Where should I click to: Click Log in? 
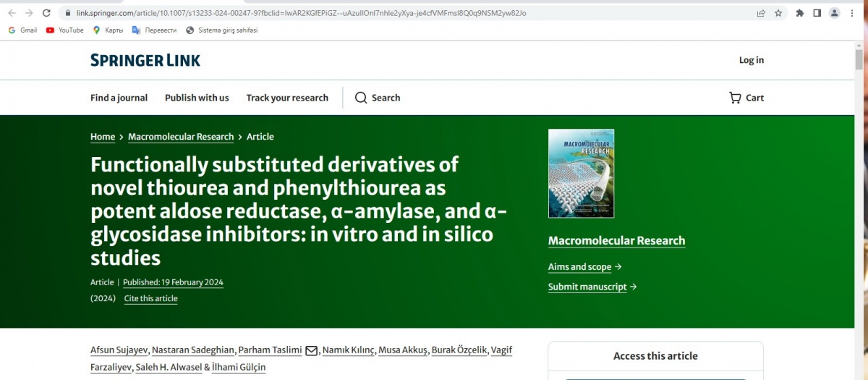coord(751,60)
